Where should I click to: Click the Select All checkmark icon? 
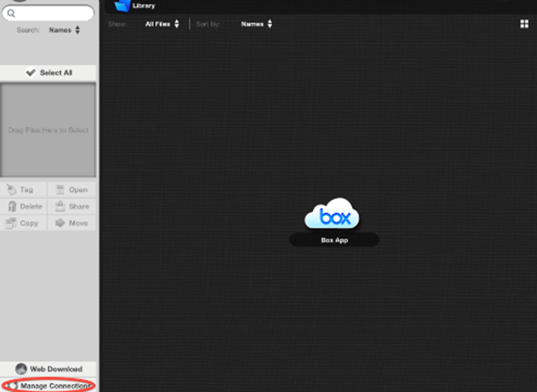pos(31,73)
